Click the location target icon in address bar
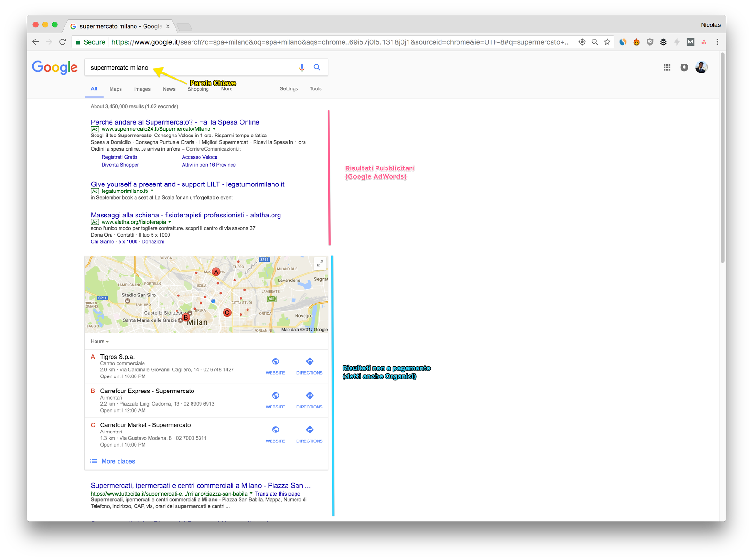This screenshot has height=560, width=753. click(x=582, y=42)
